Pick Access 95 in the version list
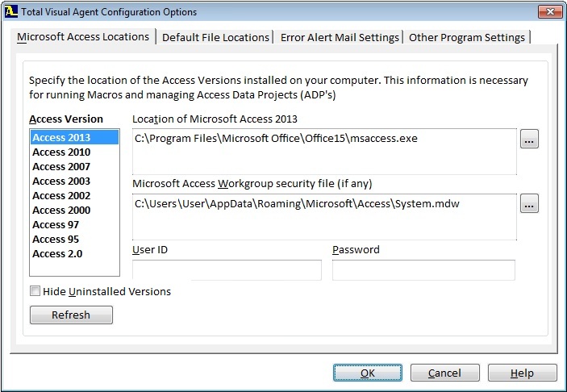The height and width of the screenshot is (392, 567). tap(74, 239)
